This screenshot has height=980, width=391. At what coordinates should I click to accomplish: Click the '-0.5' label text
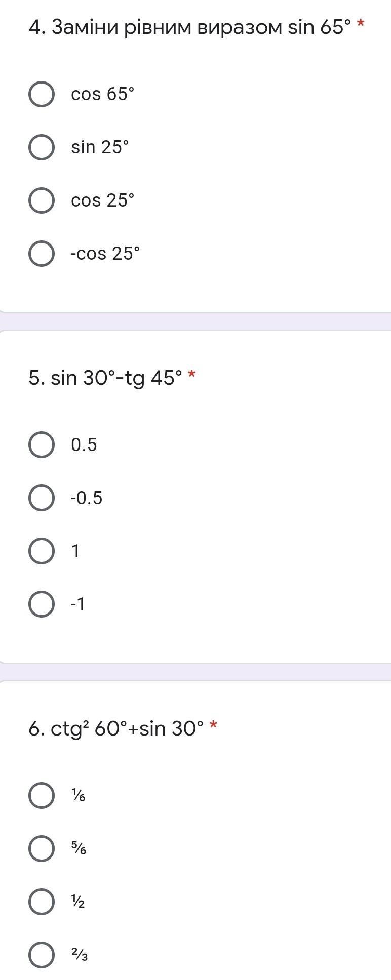click(x=87, y=498)
